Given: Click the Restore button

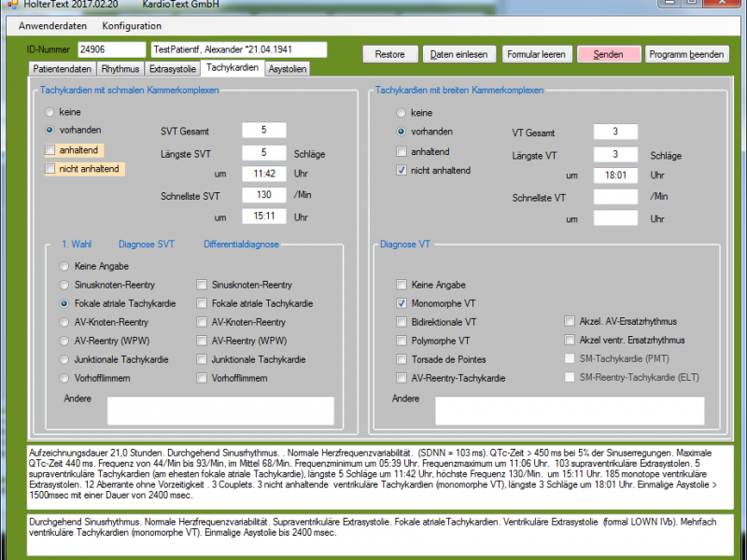Looking at the screenshot, I should point(390,54).
